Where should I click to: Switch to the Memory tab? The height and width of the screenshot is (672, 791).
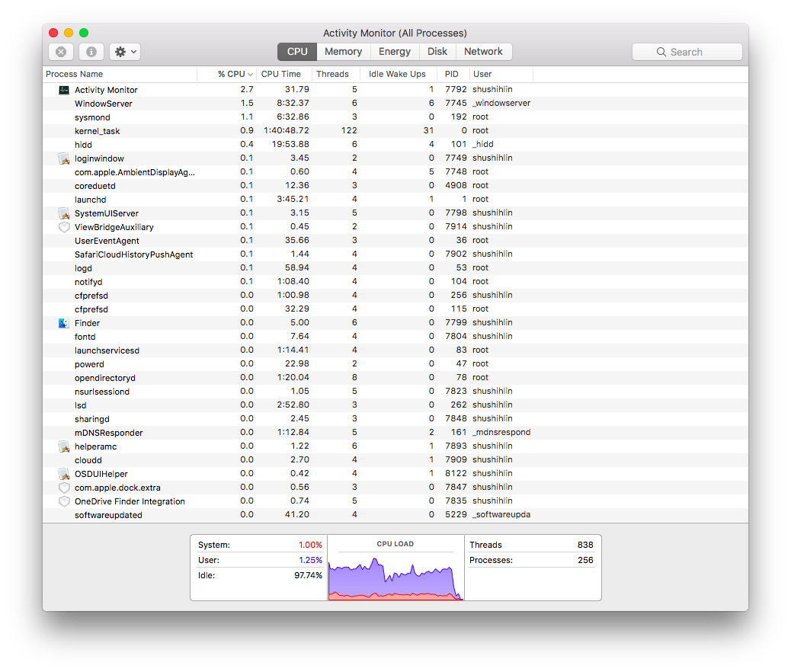344,52
